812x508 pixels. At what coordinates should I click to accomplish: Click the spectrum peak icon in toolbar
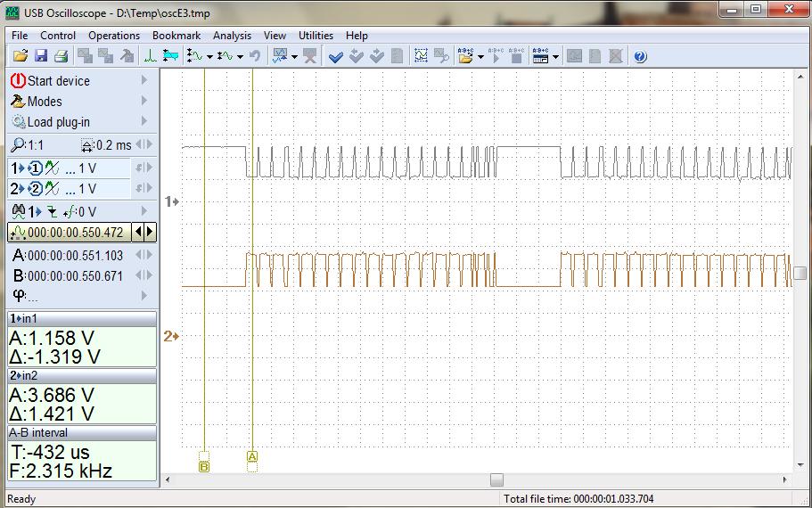click(150, 56)
